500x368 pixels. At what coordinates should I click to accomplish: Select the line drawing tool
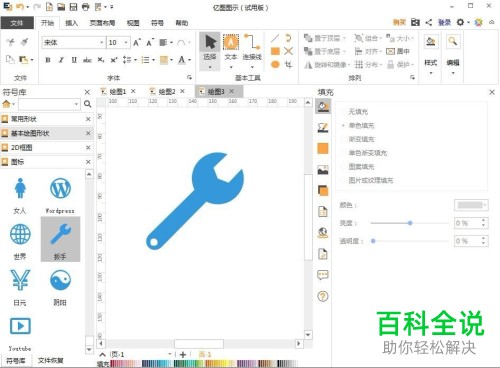[x=275, y=38]
